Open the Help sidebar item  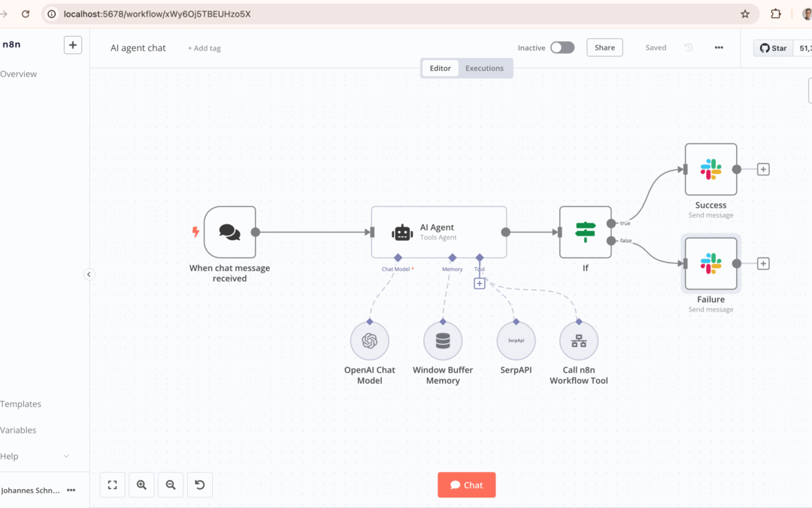pos(9,456)
